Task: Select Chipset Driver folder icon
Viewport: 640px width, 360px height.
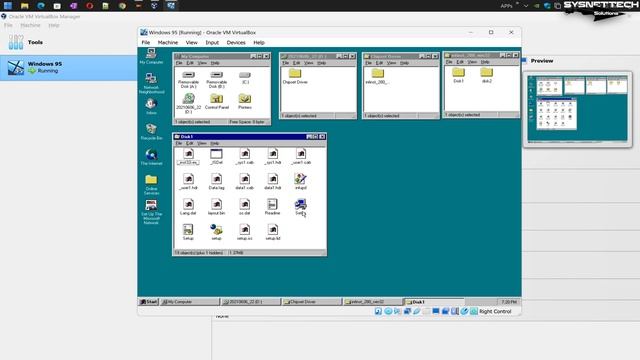Action: coord(295,76)
